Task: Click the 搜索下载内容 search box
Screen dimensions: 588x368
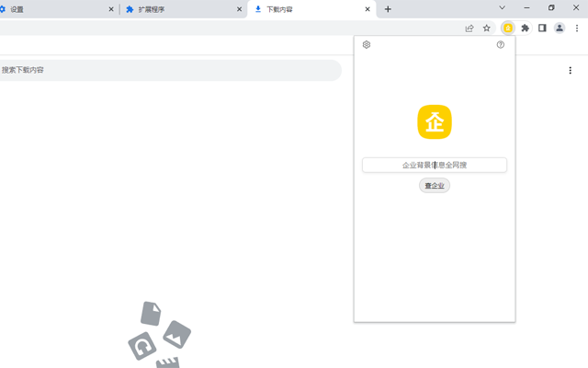Action: [169, 70]
